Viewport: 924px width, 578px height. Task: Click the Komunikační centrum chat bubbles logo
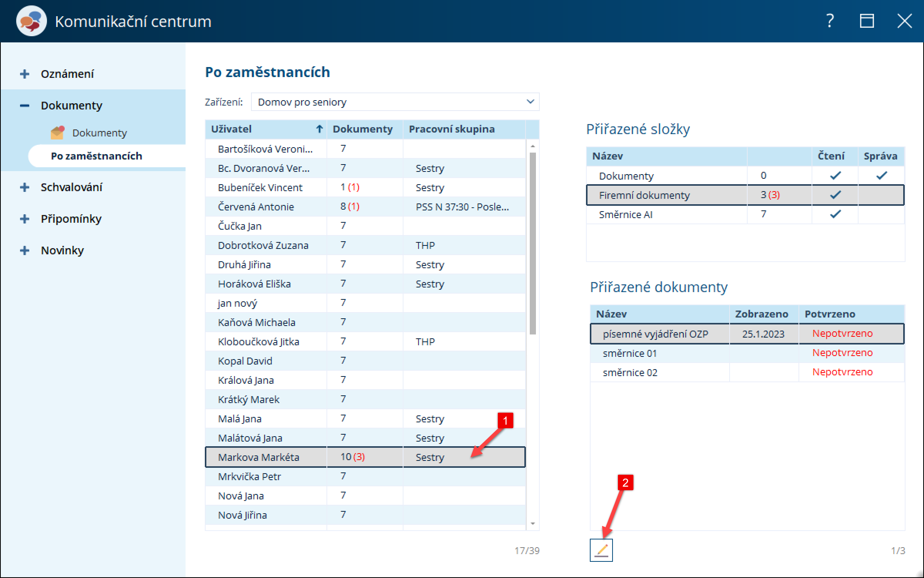click(x=31, y=21)
